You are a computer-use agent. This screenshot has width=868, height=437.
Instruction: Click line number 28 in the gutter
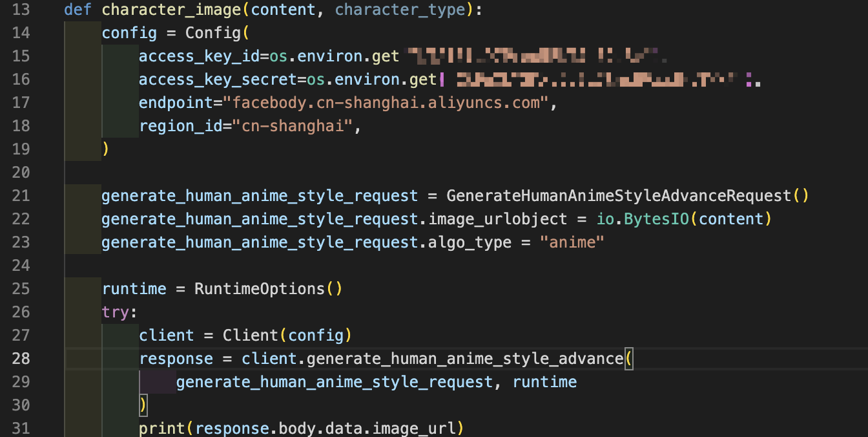(x=21, y=359)
